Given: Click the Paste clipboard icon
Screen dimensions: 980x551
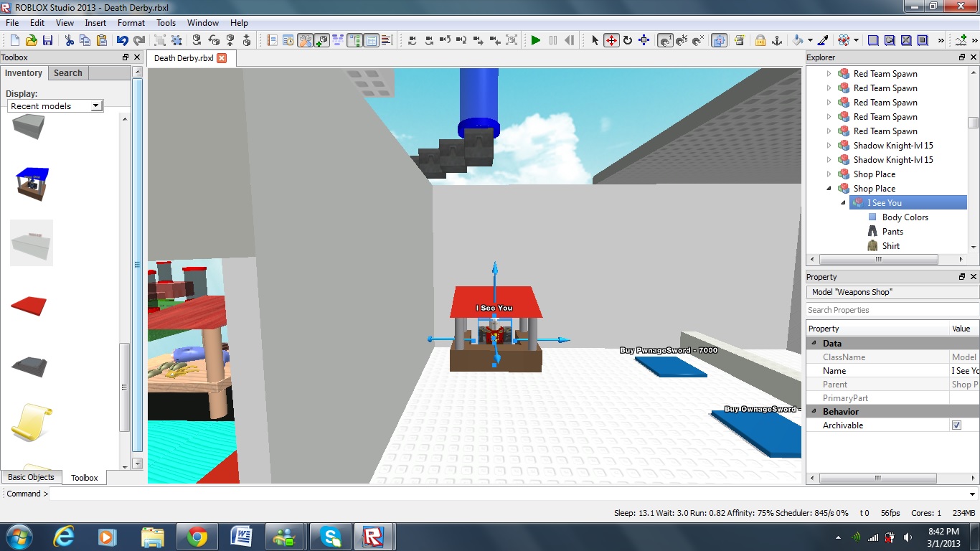Looking at the screenshot, I should pyautogui.click(x=101, y=41).
